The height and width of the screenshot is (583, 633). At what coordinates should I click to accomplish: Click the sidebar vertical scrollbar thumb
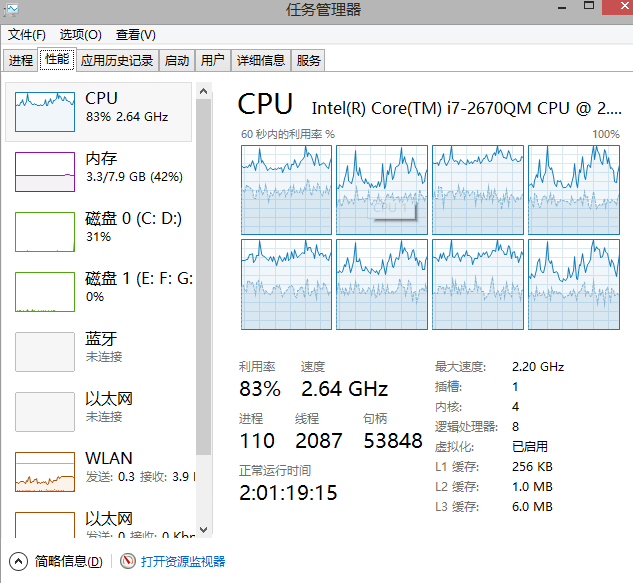[203, 277]
